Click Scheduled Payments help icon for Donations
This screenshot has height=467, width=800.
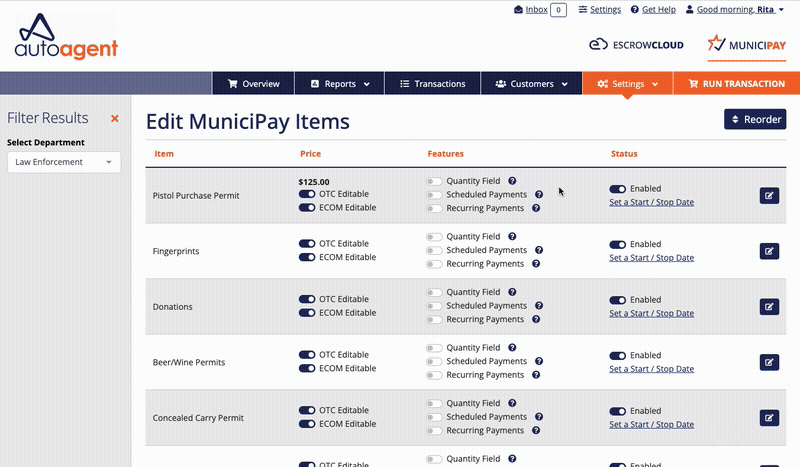[x=539, y=306]
